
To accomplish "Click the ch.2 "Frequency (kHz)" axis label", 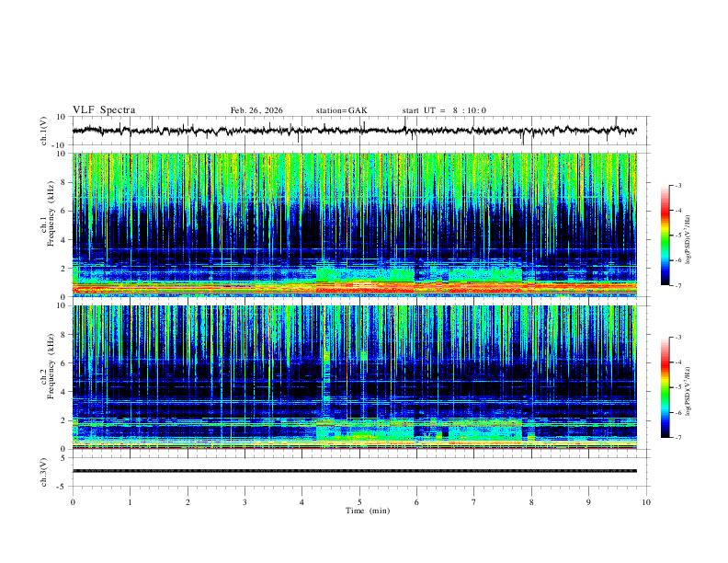I will point(51,364).
